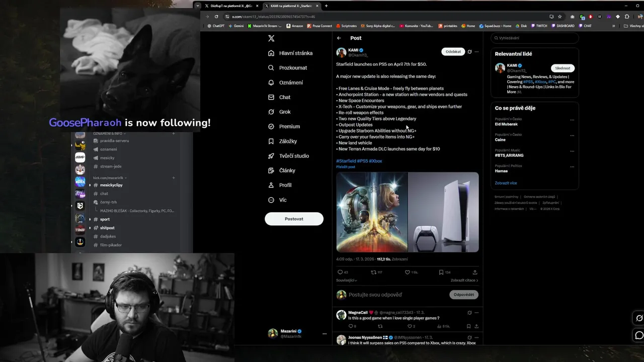Open the #Starfield hashtag

(346, 161)
